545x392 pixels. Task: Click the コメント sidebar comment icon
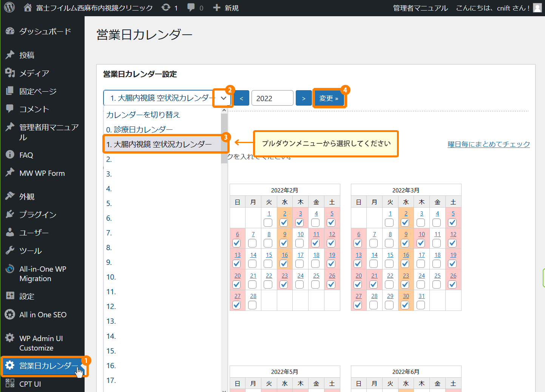10,109
